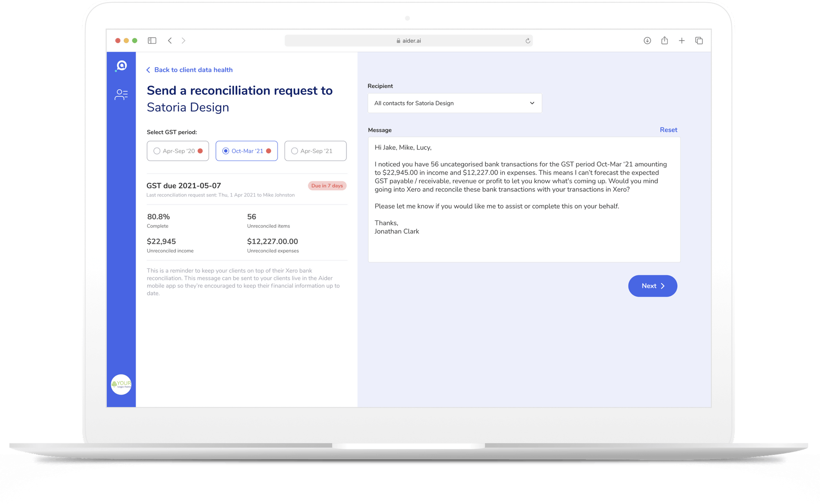Open a new browser tab with the plus icon

click(x=682, y=41)
